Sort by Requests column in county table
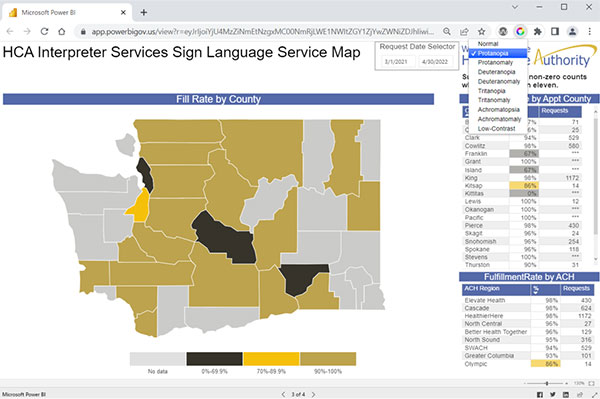The width and height of the screenshot is (600, 399). click(561, 111)
